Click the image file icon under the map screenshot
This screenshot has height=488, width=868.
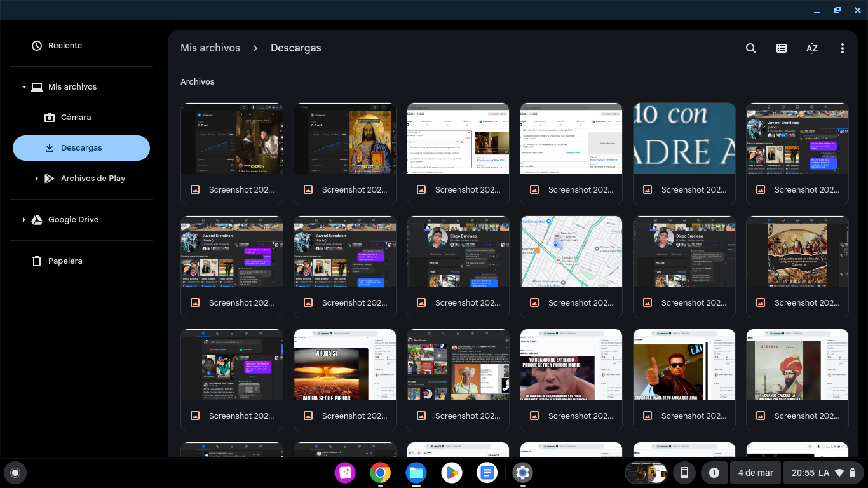tap(534, 303)
